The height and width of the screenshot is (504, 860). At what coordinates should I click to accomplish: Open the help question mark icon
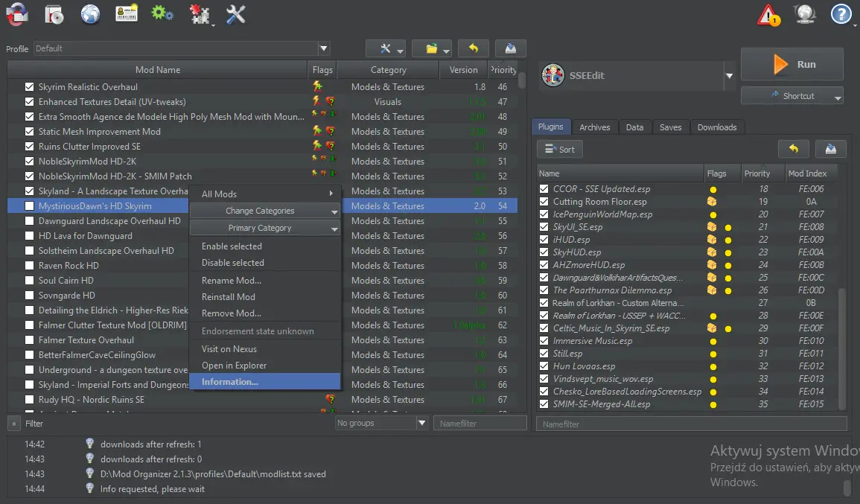pos(841,14)
